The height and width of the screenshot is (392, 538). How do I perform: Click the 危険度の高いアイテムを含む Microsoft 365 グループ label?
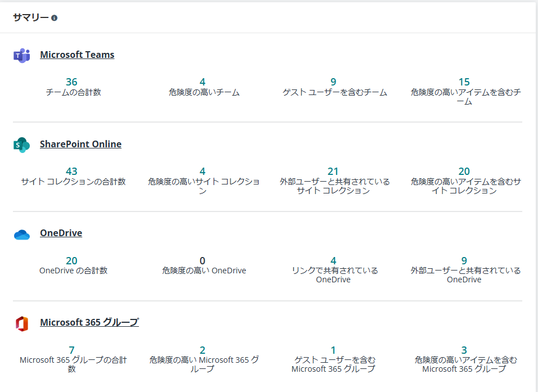point(465,364)
